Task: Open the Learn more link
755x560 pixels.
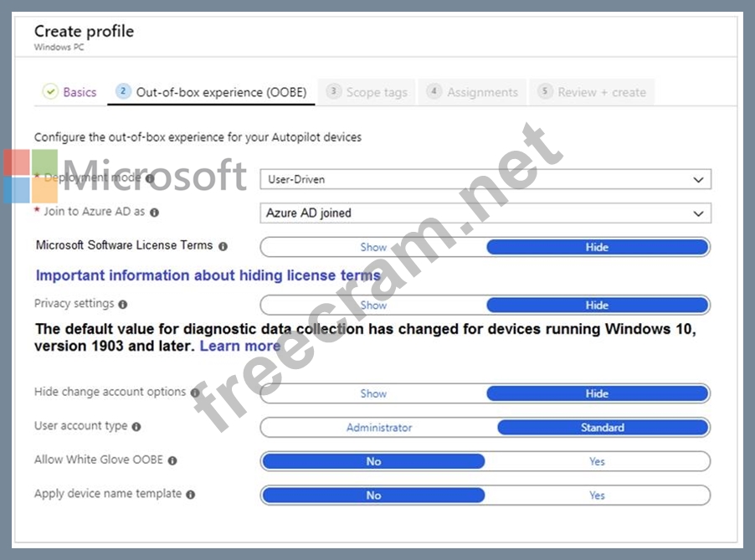Action: (x=240, y=346)
